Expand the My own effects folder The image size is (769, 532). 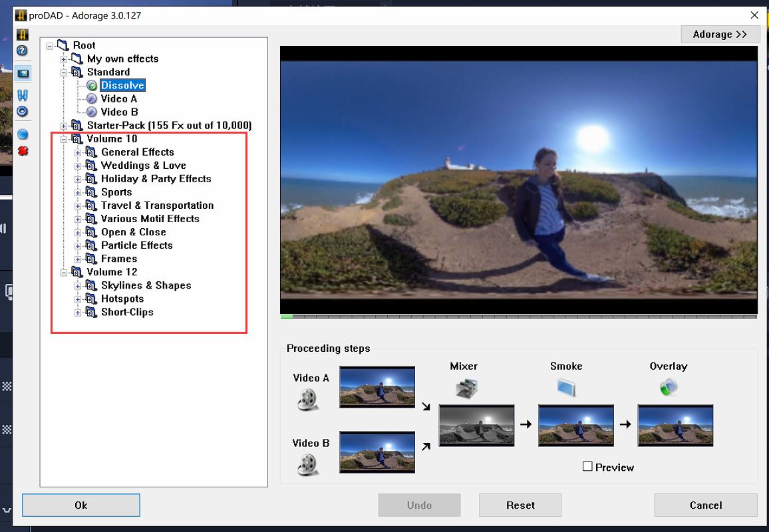[64, 59]
